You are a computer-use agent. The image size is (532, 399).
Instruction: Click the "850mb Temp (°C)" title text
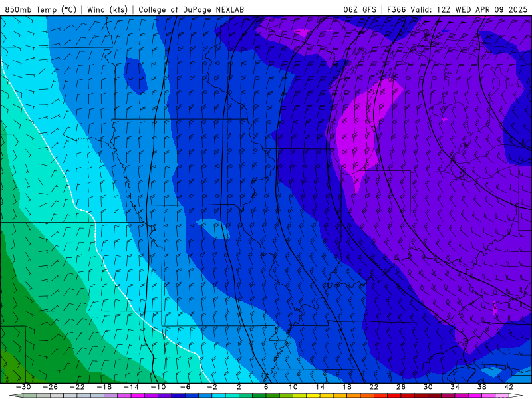pyautogui.click(x=41, y=9)
